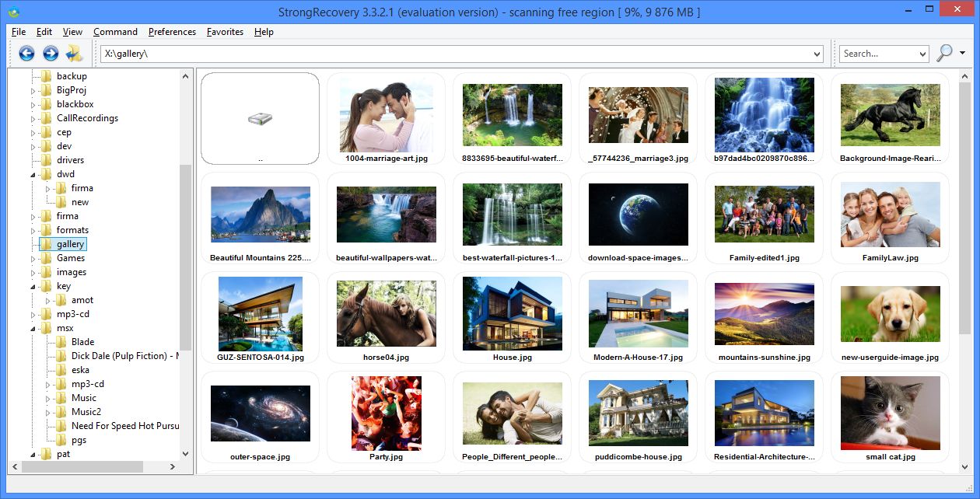Select the pat folder in tree
Image resolution: width=980 pixels, height=499 pixels.
click(63, 454)
